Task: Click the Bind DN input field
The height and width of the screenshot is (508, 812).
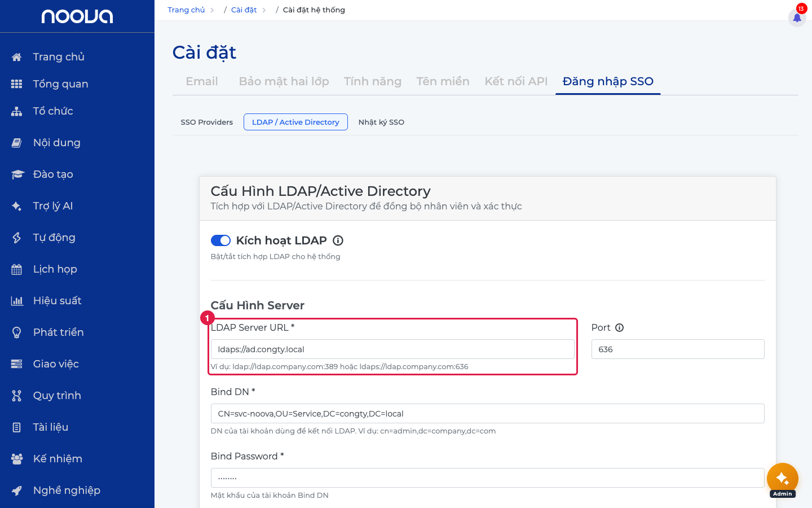Action: [x=487, y=414]
